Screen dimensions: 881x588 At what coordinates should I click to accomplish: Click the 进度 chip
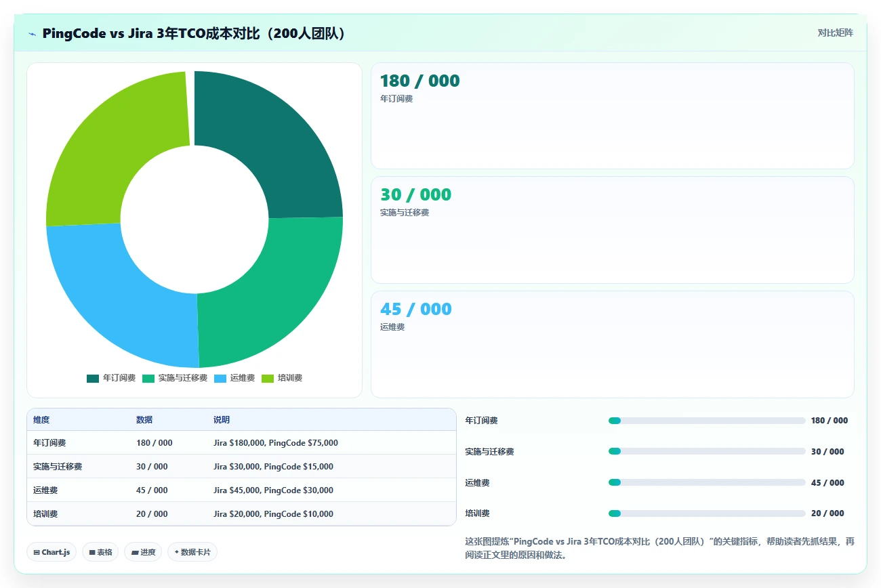(x=143, y=552)
